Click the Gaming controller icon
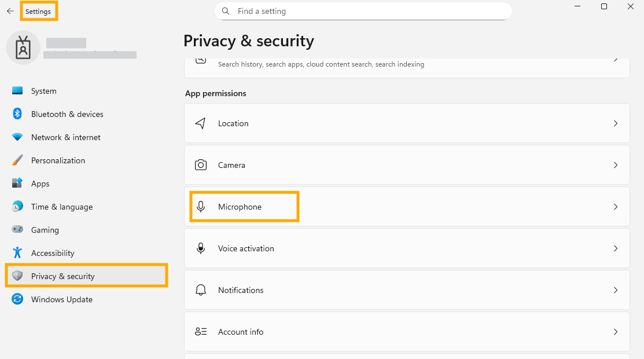 click(17, 229)
